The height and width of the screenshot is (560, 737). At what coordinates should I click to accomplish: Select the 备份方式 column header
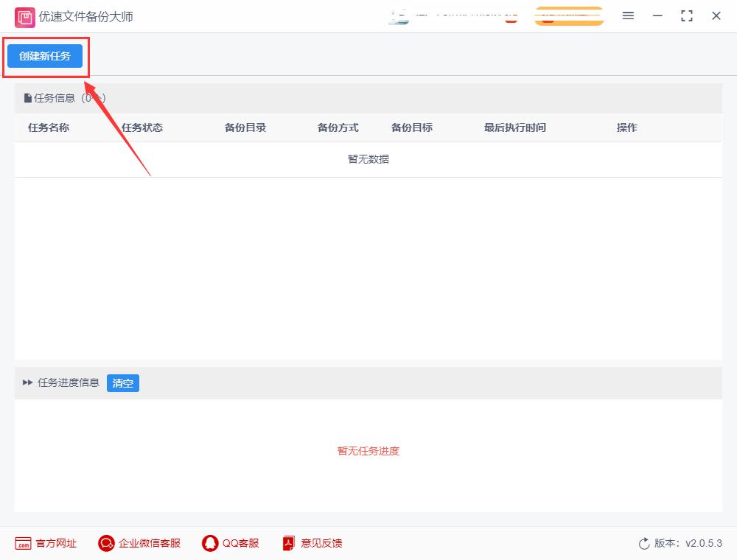coord(338,127)
